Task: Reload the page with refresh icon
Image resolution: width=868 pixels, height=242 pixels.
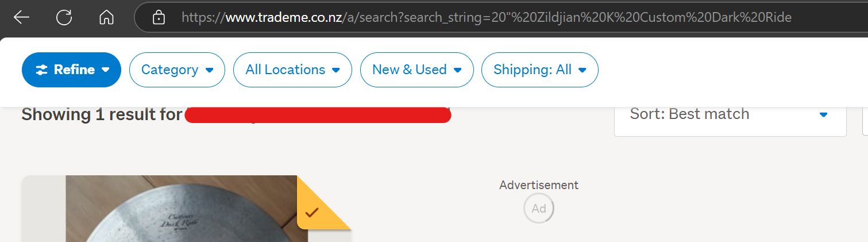Action: point(64,17)
